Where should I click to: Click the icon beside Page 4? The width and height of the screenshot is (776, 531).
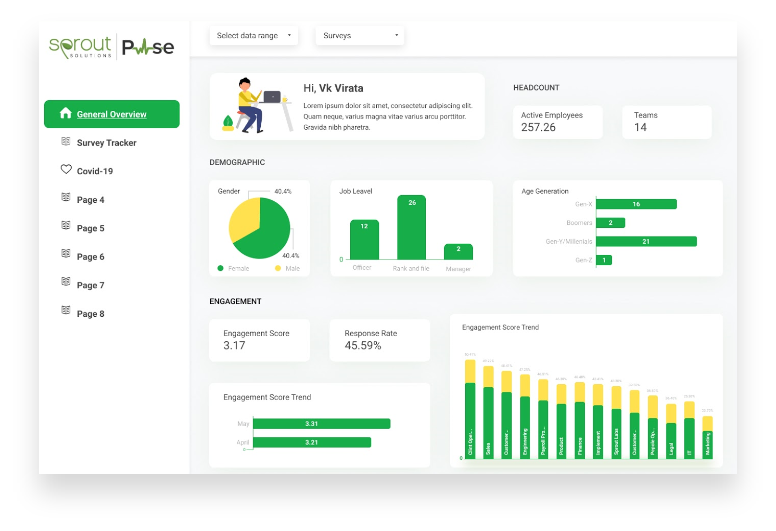pos(66,199)
